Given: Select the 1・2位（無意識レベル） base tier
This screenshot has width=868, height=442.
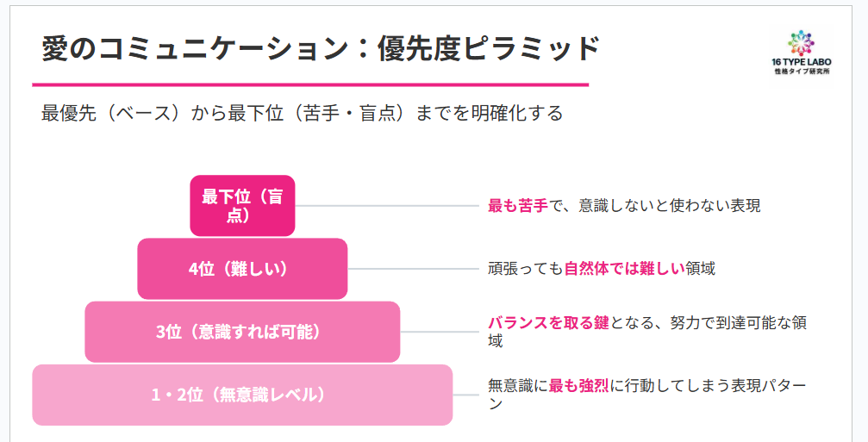Looking at the screenshot, I should pyautogui.click(x=242, y=395).
